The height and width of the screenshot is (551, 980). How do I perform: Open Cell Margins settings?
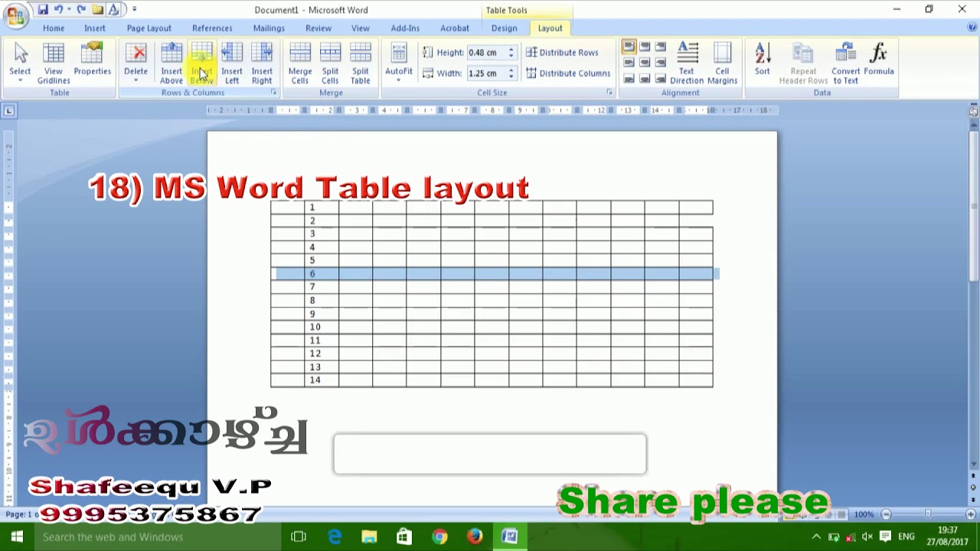pos(722,63)
